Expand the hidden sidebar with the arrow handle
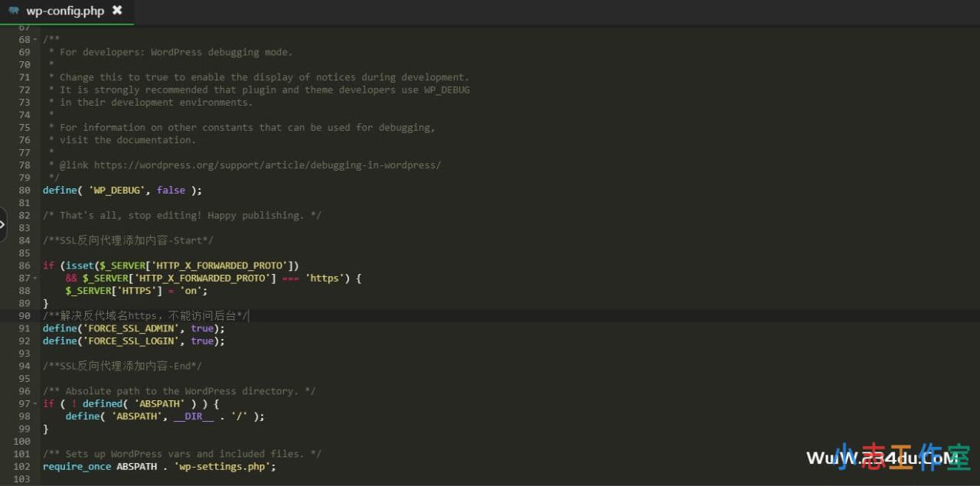Image resolution: width=980 pixels, height=486 pixels. click(x=3, y=224)
